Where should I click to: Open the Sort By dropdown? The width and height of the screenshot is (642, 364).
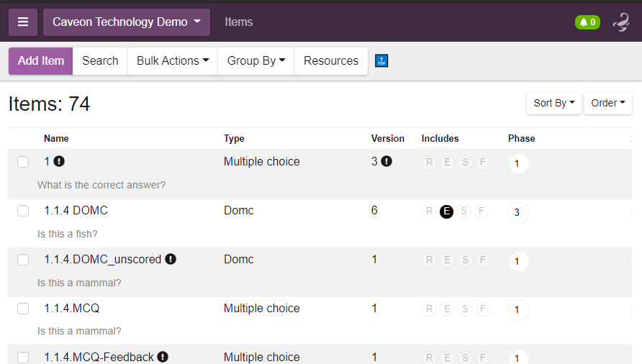point(554,103)
